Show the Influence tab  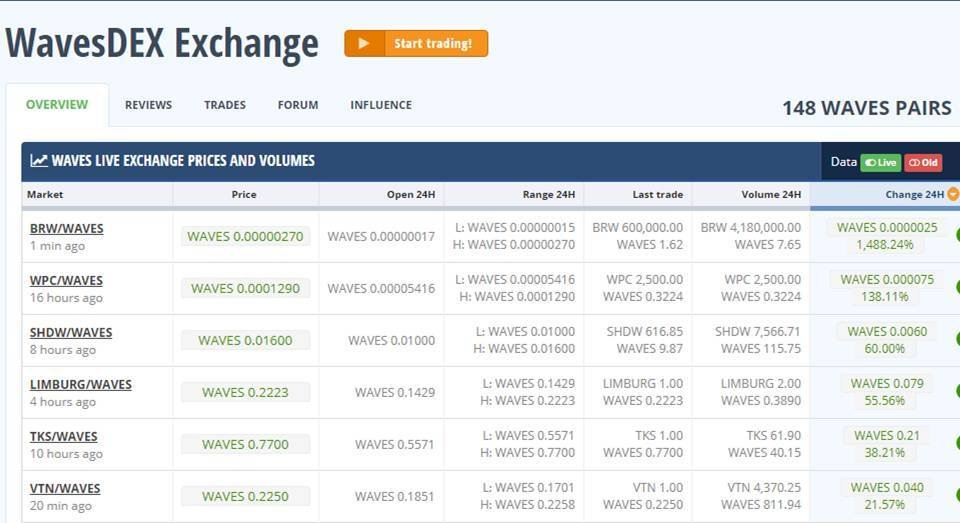coord(381,105)
